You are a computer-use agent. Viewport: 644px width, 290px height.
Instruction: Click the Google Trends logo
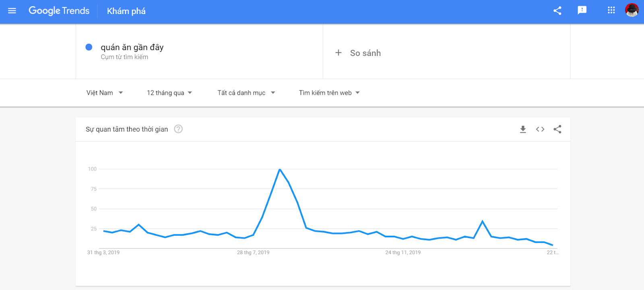(59, 11)
